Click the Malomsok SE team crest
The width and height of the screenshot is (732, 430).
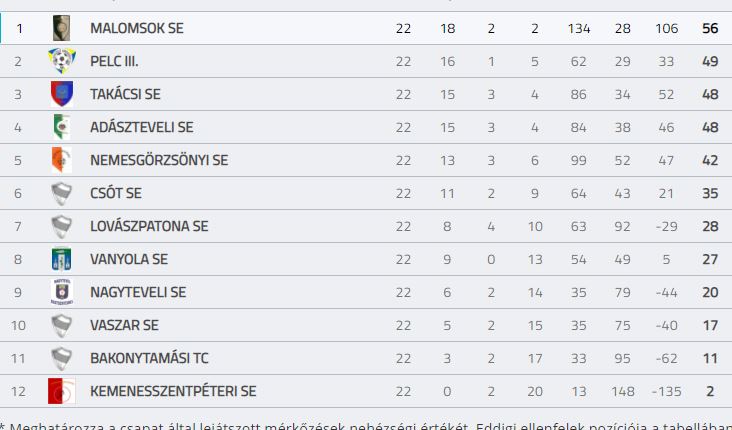[x=61, y=28]
